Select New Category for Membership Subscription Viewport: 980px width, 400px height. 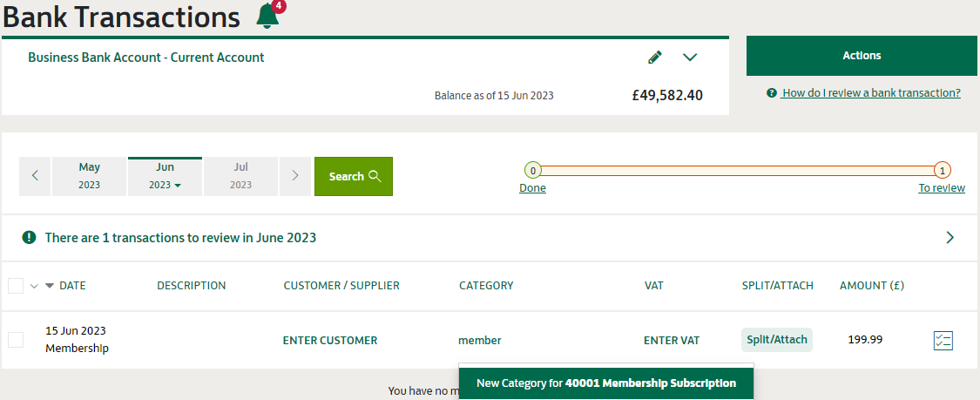point(605,383)
